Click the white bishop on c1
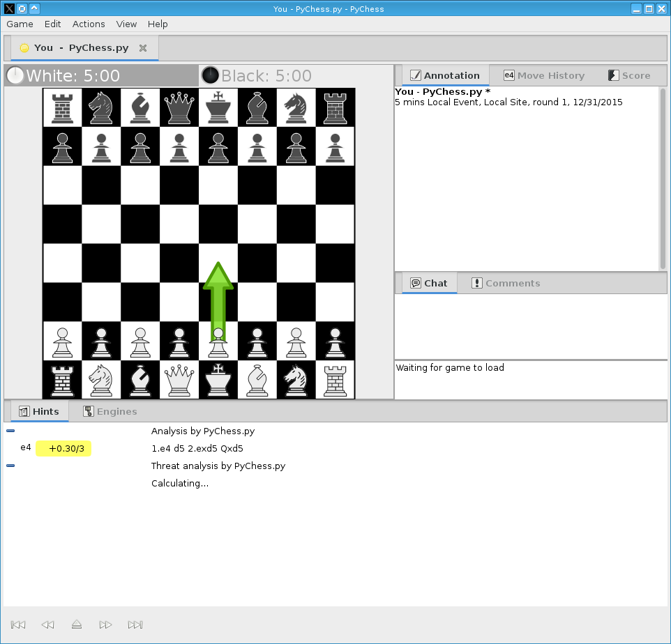The width and height of the screenshot is (671, 644). (x=140, y=380)
